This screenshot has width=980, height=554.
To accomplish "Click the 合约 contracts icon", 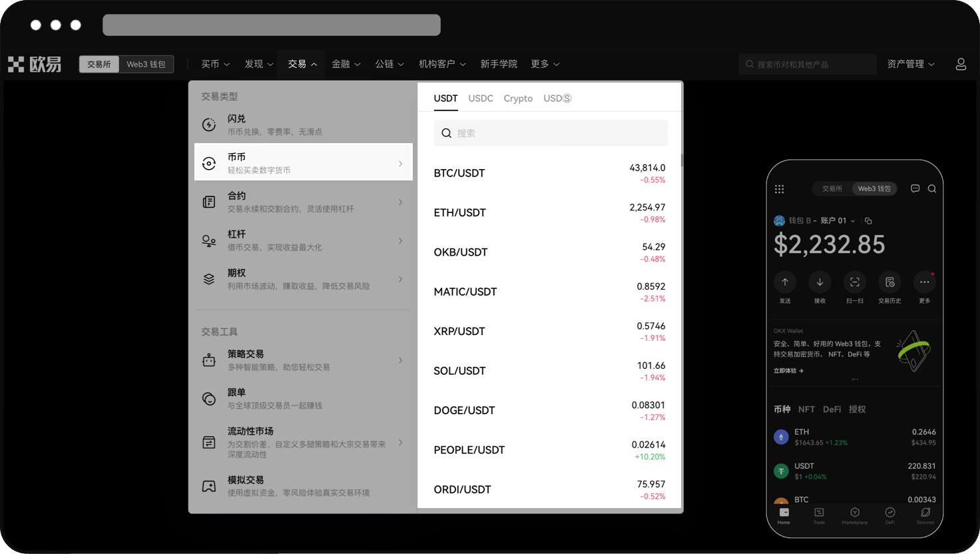I will click(209, 202).
